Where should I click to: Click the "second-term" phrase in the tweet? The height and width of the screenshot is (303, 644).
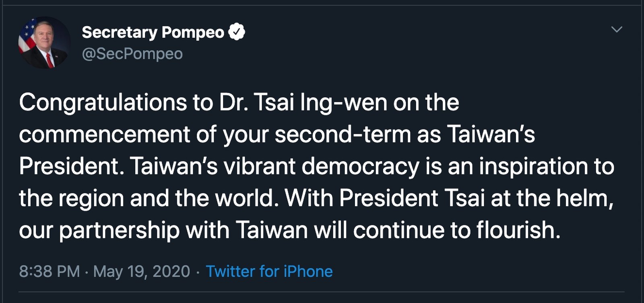(343, 134)
